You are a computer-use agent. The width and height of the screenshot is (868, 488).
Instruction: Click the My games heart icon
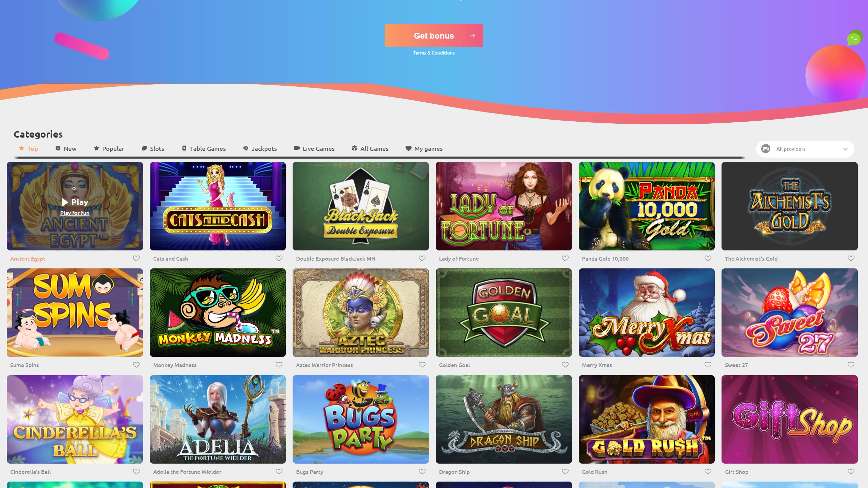tap(409, 148)
